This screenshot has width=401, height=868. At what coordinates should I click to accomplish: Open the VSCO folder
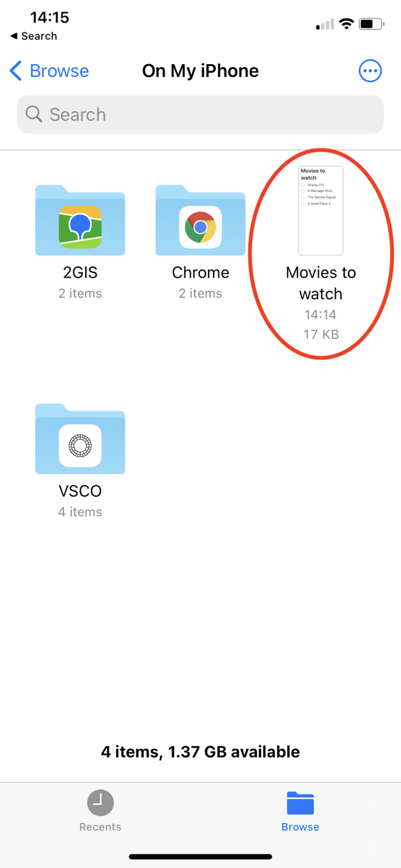tap(80, 439)
